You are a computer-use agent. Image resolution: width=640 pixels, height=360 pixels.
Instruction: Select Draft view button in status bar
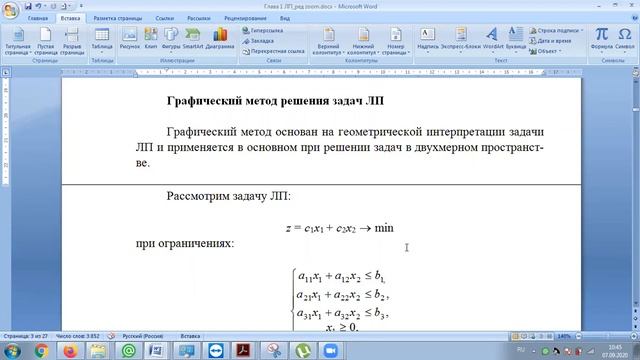coord(549,336)
